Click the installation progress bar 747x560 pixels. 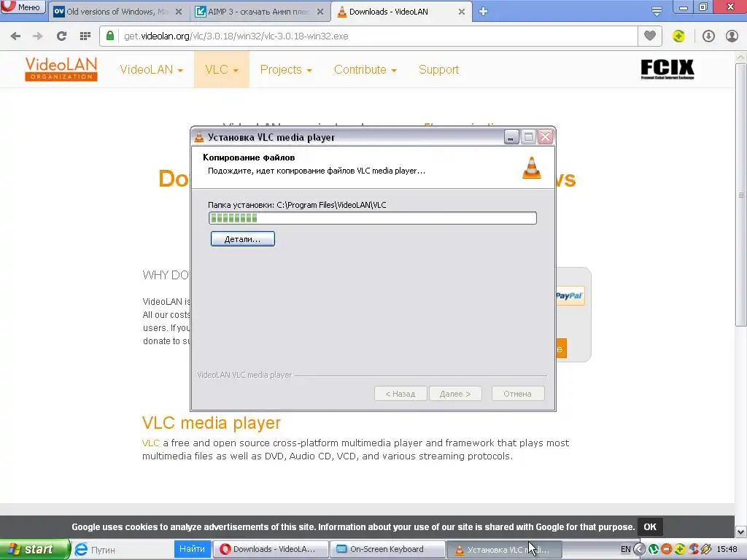[x=373, y=218]
